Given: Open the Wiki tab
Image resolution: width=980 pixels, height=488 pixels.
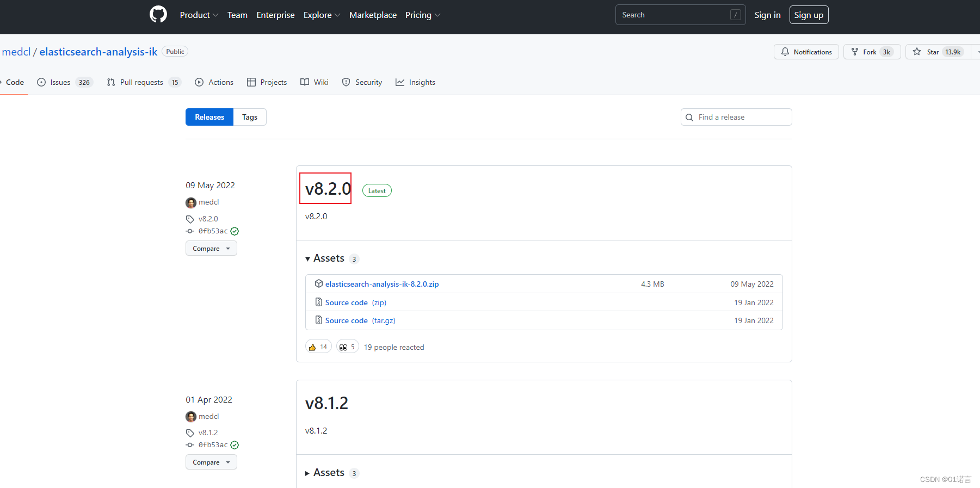Looking at the screenshot, I should pyautogui.click(x=315, y=82).
